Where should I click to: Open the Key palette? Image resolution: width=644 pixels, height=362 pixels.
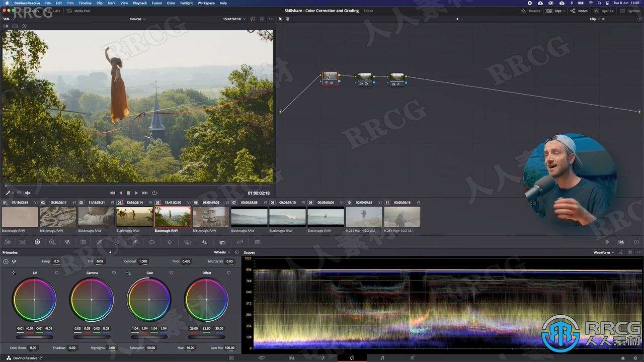[222, 242]
